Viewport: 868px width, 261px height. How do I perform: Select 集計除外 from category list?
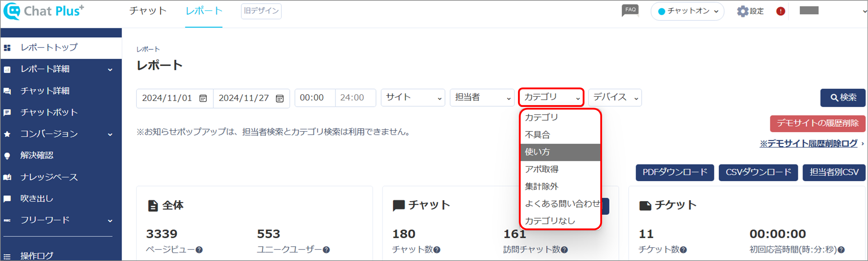click(560, 186)
